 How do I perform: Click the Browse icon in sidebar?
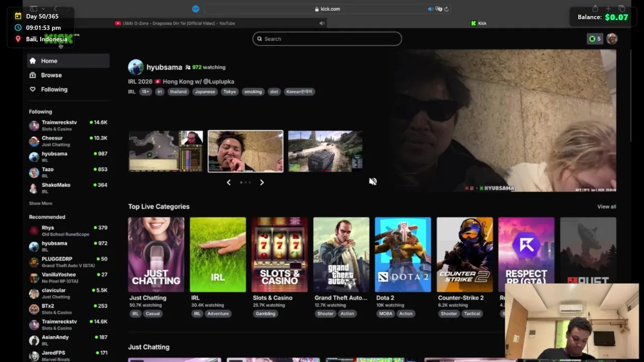coord(33,75)
